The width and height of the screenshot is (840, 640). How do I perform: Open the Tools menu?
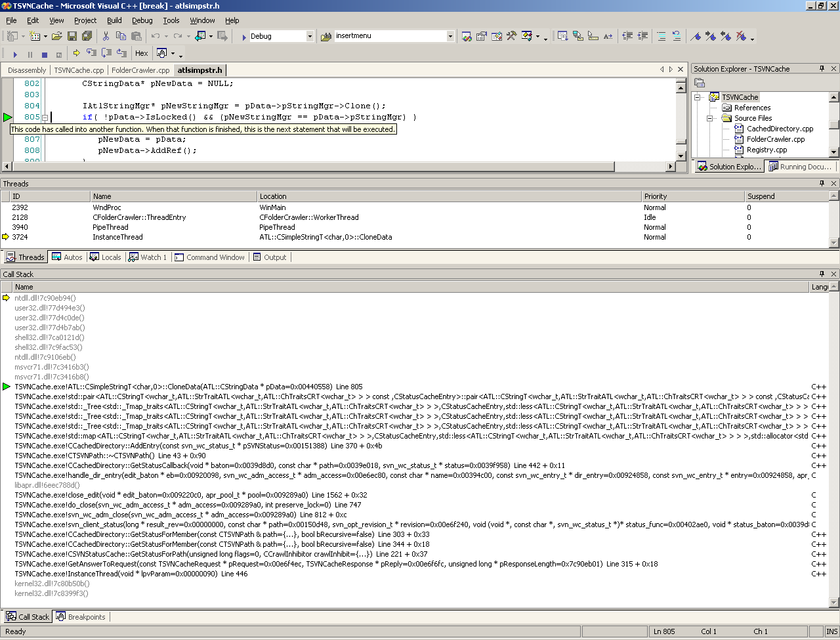pos(171,20)
